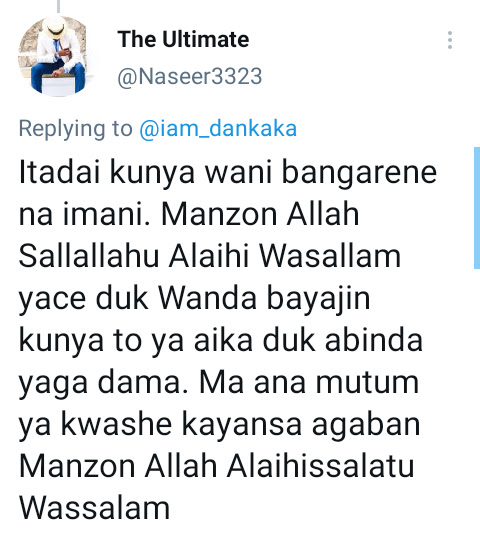Click the 'kunya to ya aika duk abinda' line

pyautogui.click(x=220, y=341)
